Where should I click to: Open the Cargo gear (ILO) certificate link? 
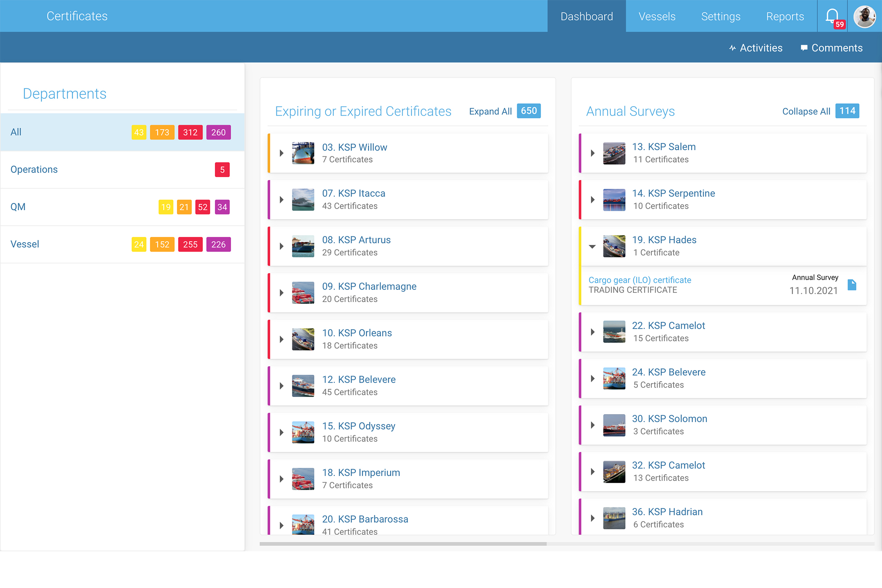(x=639, y=280)
